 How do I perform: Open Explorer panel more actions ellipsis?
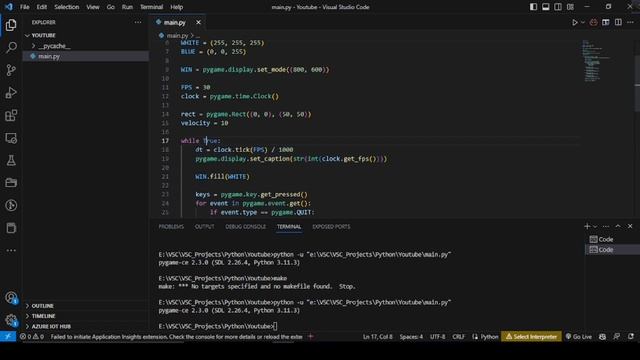point(138,22)
